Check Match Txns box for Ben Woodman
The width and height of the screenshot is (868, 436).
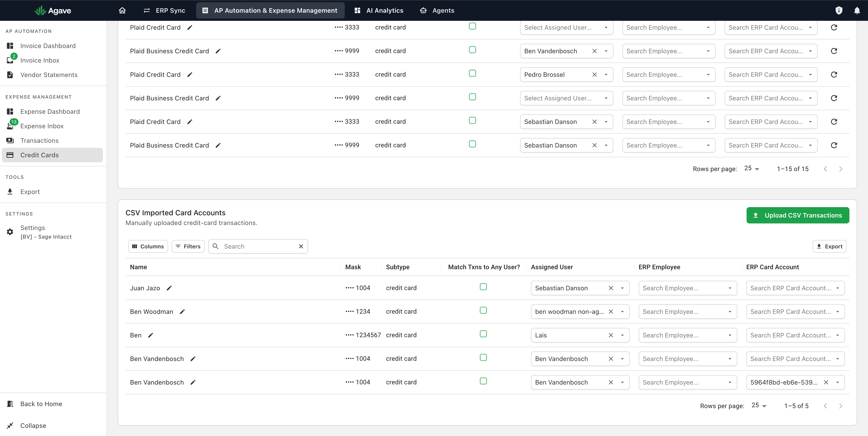[x=483, y=310]
